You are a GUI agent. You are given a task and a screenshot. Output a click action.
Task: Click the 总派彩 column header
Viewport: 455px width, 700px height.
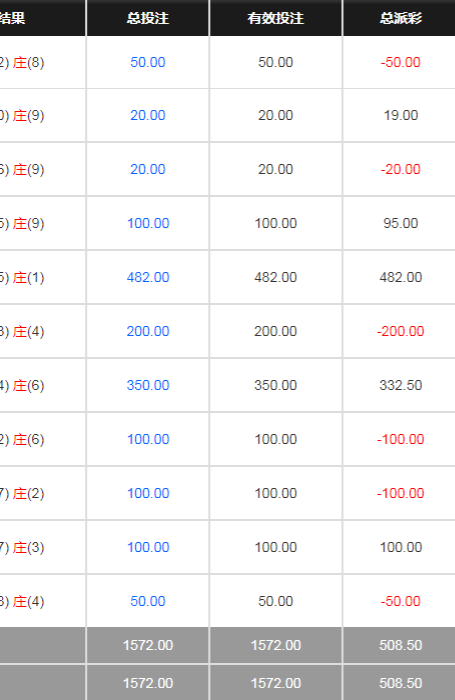(x=401, y=18)
